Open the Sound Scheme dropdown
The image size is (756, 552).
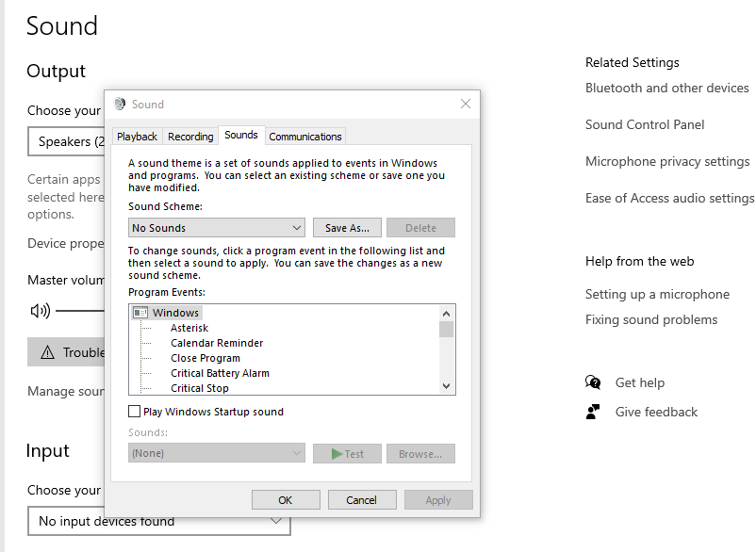pyautogui.click(x=217, y=228)
